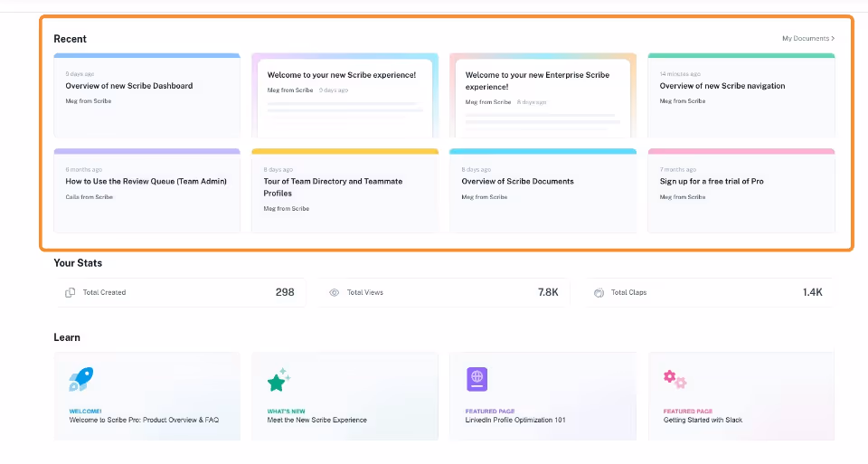Image resolution: width=868 pixels, height=464 pixels.
Task: Click the '14 minutes ago' timestamp
Action: tap(680, 74)
